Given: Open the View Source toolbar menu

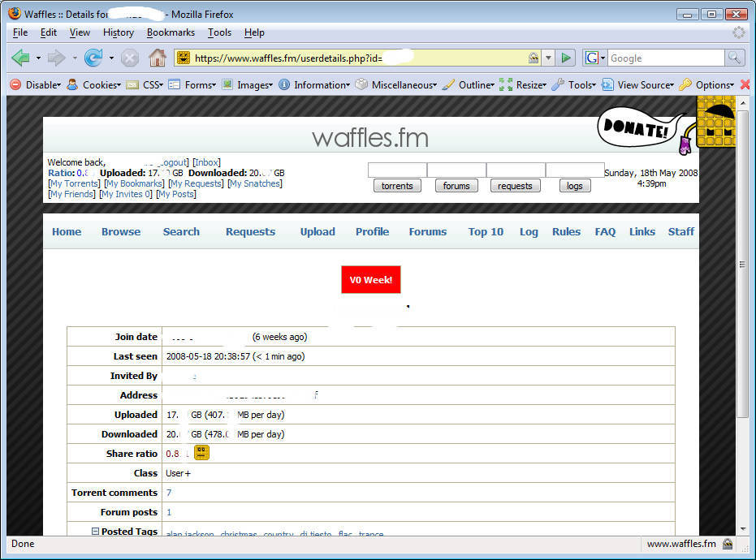Looking at the screenshot, I should pyautogui.click(x=638, y=85).
